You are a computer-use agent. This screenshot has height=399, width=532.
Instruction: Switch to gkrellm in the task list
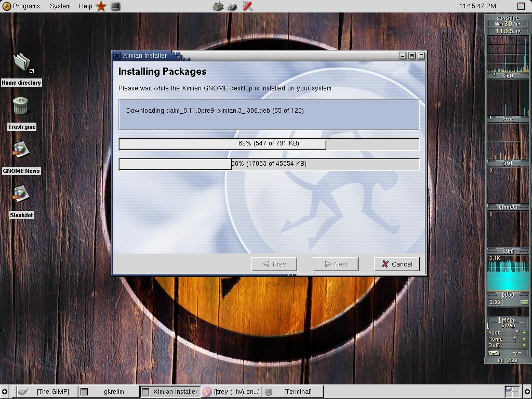click(x=109, y=392)
